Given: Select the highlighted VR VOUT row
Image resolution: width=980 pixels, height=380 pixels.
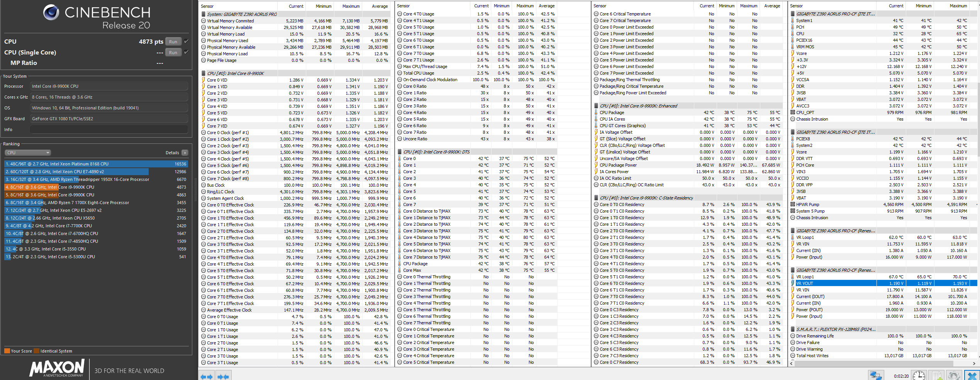Looking at the screenshot, I should point(883,283).
